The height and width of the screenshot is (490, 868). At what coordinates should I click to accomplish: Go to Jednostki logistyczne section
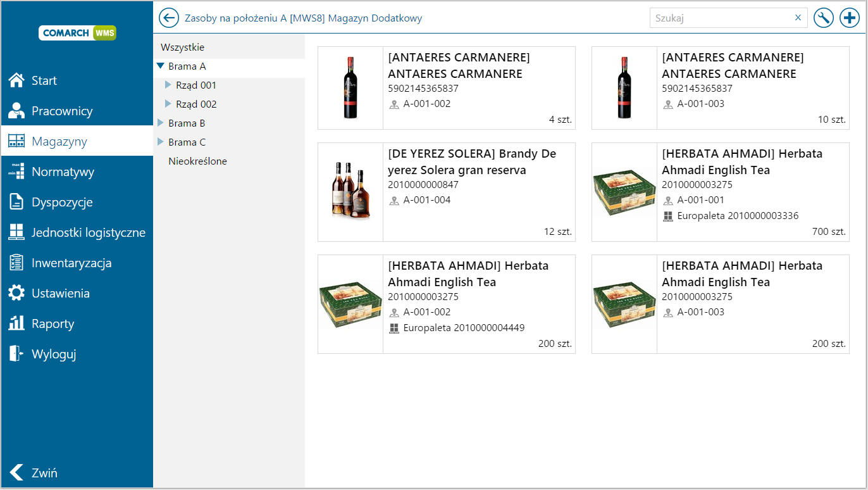[77, 232]
